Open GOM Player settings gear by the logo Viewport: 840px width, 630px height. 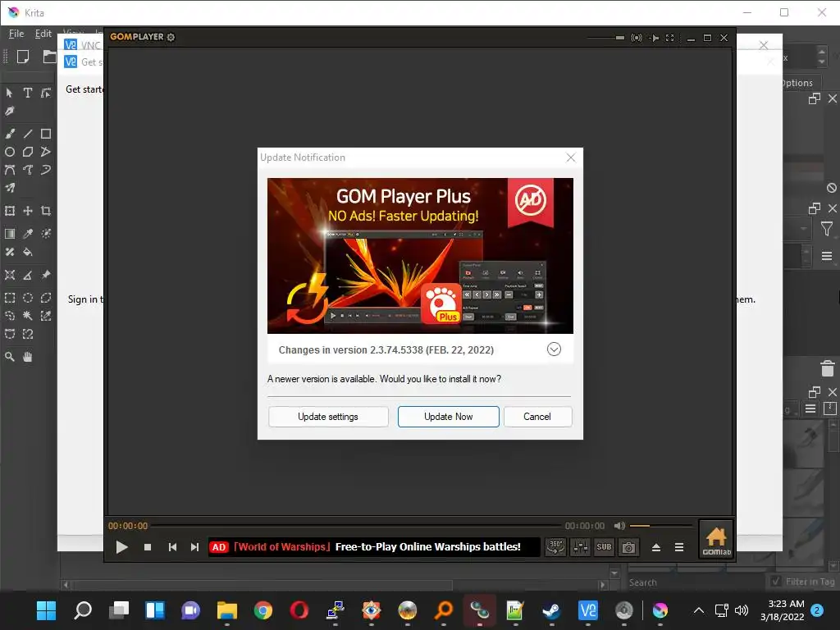click(171, 37)
